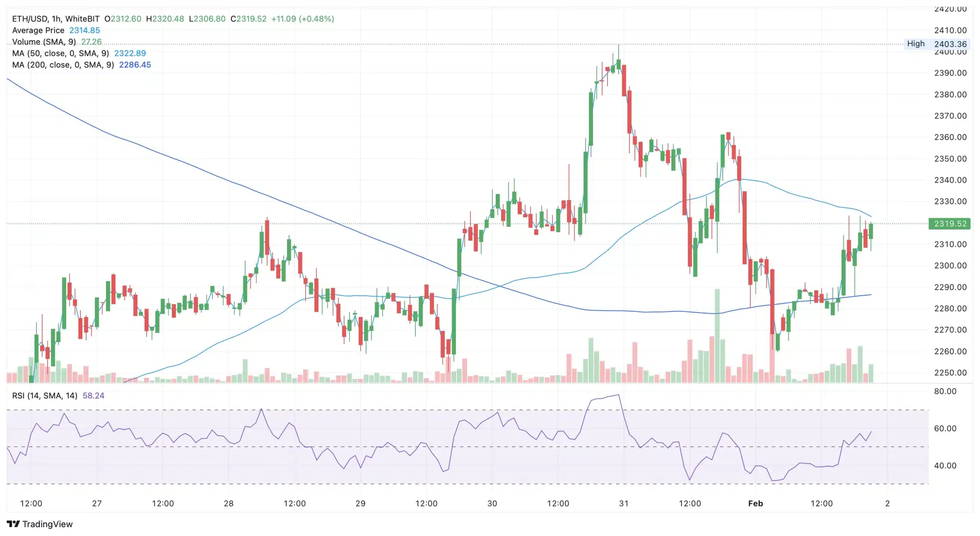Click the 30 date on time axis
The width and height of the screenshot is (980, 536).
pyautogui.click(x=492, y=503)
